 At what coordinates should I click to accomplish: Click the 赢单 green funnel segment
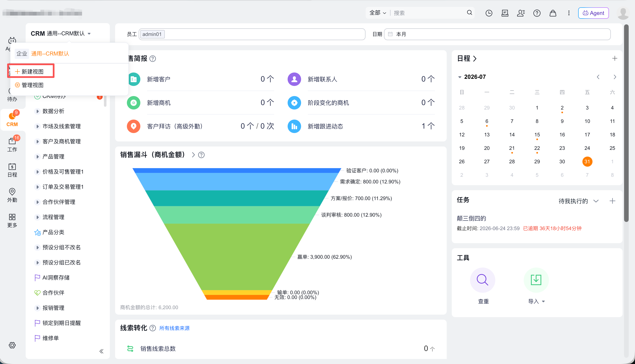(236, 257)
